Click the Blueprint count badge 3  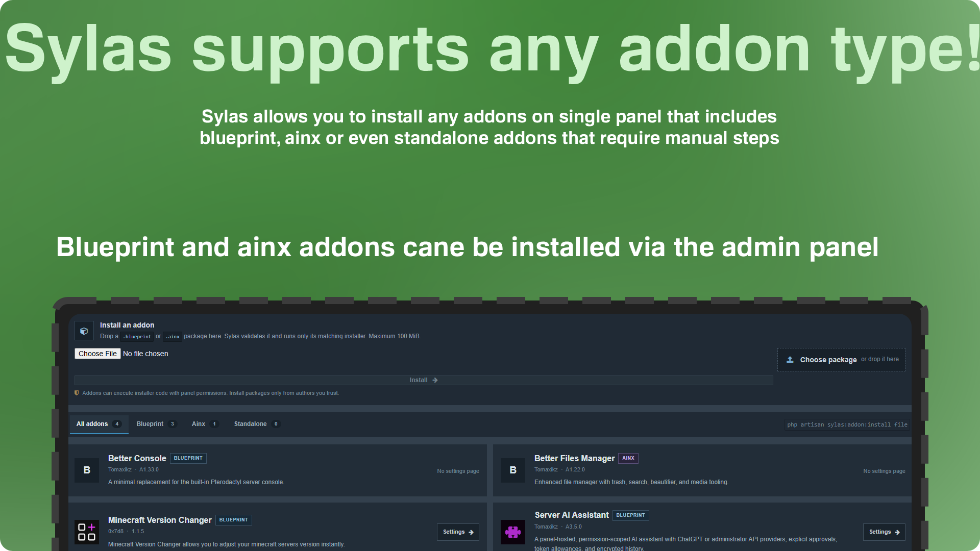[x=173, y=424]
